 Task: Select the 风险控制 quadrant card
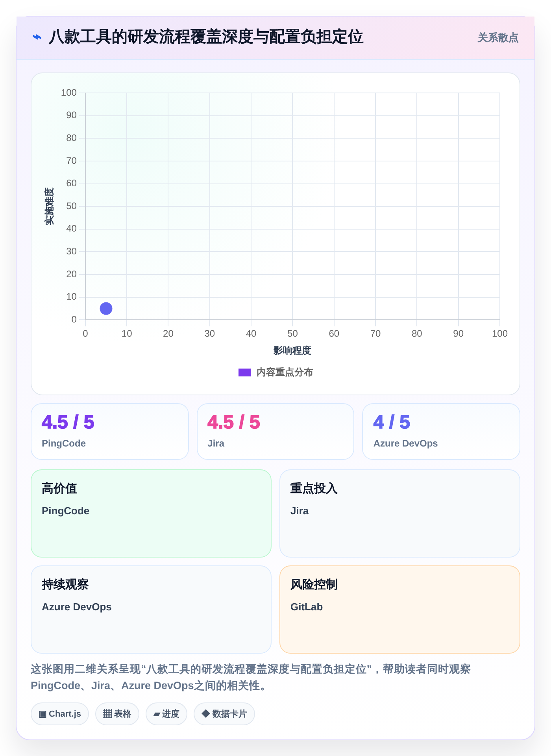(x=400, y=610)
